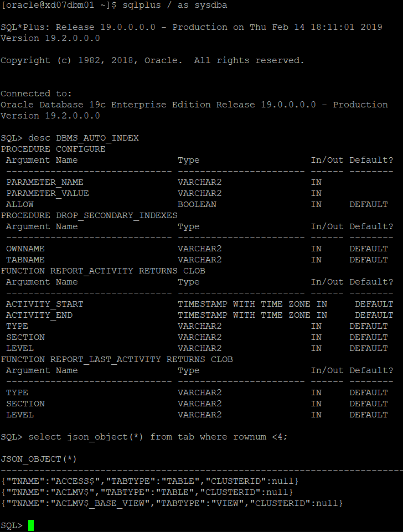This screenshot has height=532, width=403.
Task: Click the green terminal cursor block
Action: (x=31, y=525)
